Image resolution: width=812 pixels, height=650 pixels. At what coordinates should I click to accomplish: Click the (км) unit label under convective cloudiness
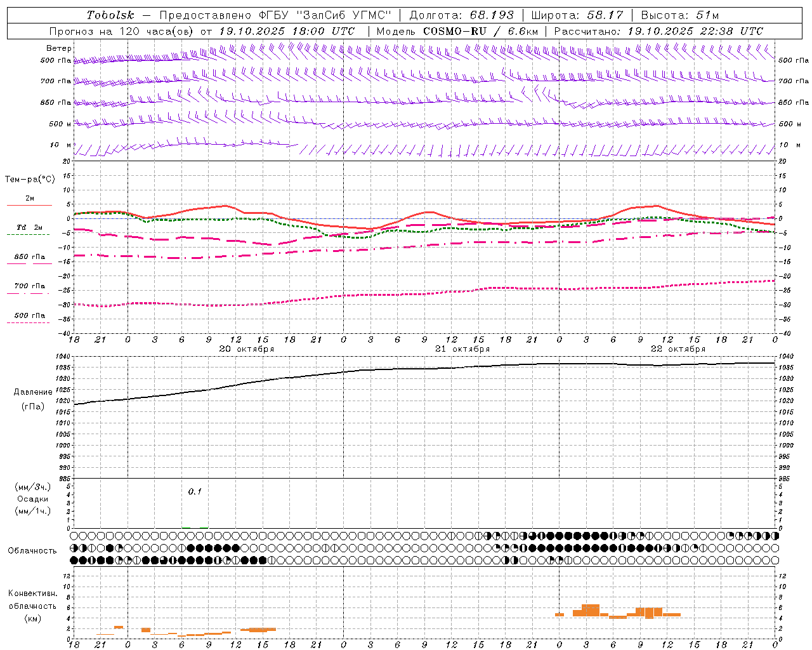(33, 618)
